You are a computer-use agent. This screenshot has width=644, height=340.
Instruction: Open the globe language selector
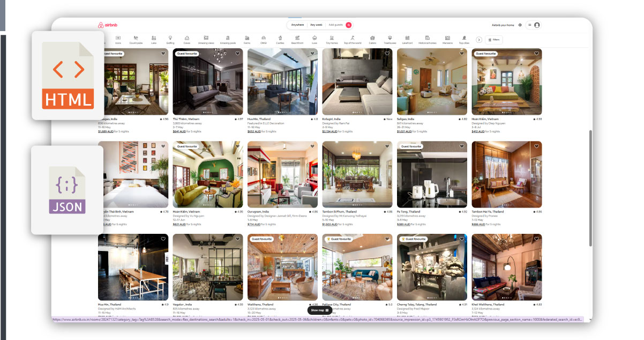tap(520, 25)
